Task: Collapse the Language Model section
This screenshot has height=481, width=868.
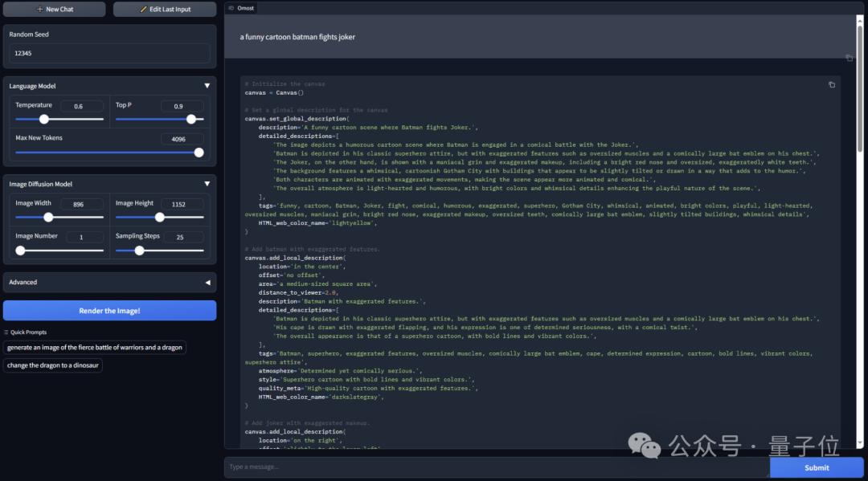Action: click(x=207, y=86)
